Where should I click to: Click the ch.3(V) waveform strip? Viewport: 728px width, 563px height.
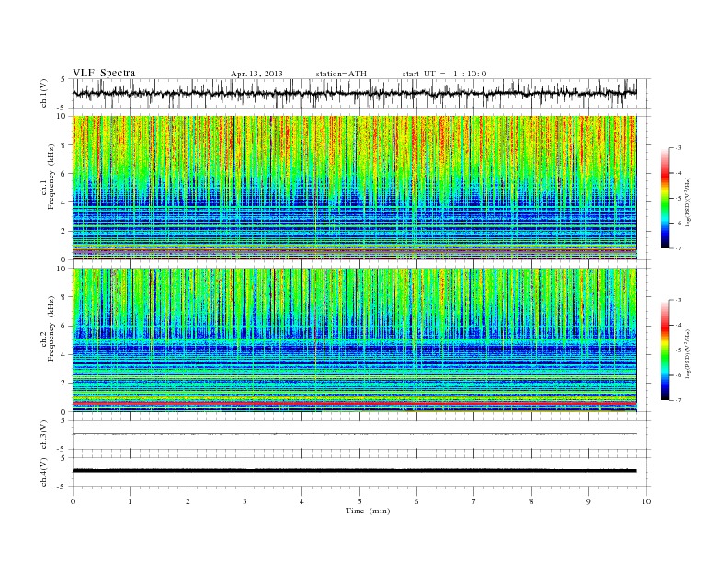(354, 434)
